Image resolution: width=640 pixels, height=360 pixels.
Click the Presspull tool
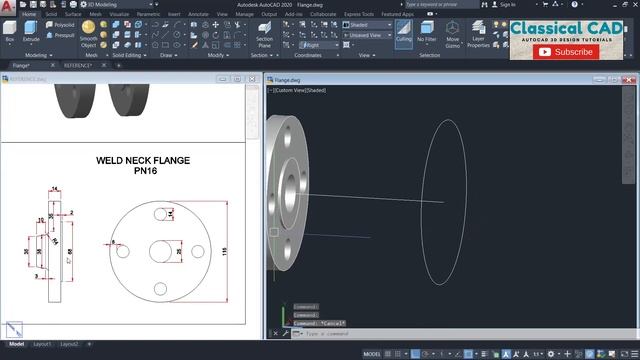(60, 35)
